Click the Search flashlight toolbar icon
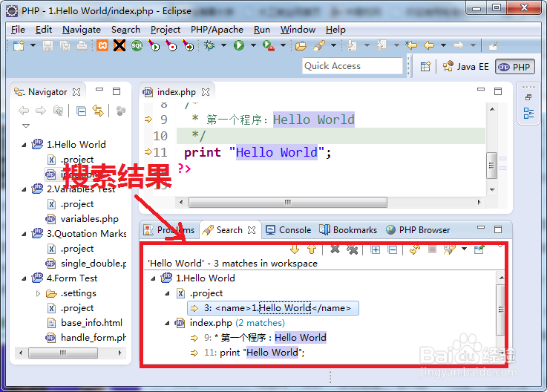The width and height of the screenshot is (547, 392). 319,45
